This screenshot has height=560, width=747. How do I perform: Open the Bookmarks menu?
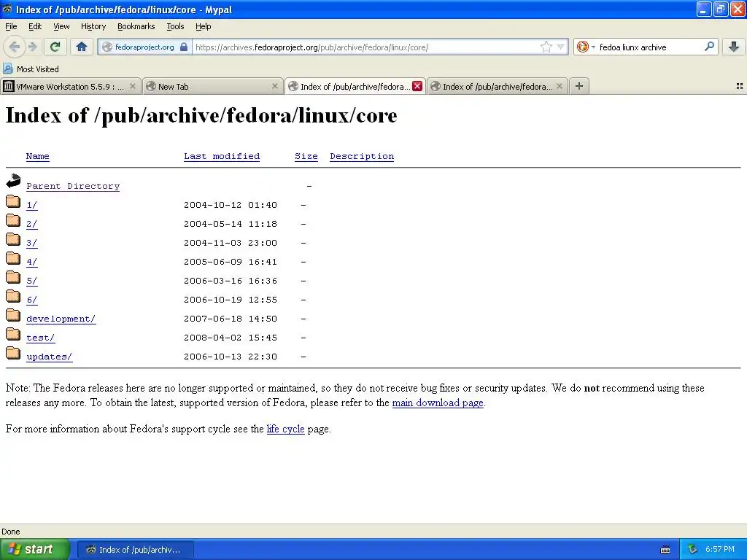coord(136,26)
